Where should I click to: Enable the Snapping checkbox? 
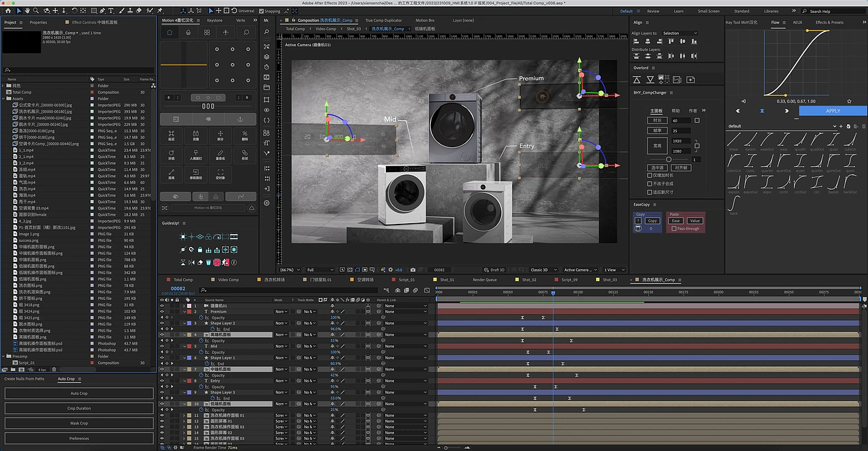[x=260, y=11]
